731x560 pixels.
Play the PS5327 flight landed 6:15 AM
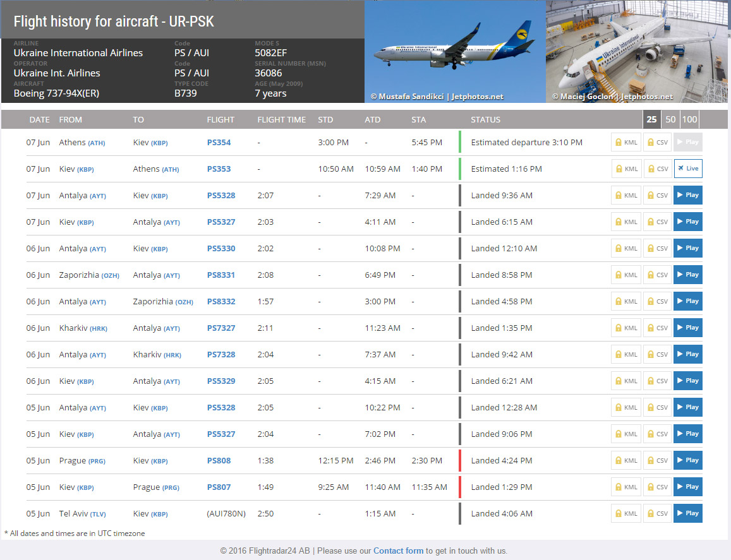(x=687, y=222)
